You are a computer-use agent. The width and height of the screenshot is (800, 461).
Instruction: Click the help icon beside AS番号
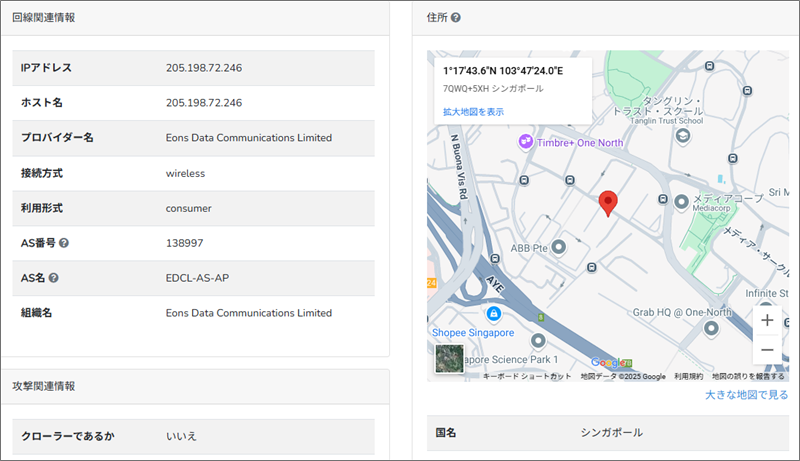pos(64,243)
